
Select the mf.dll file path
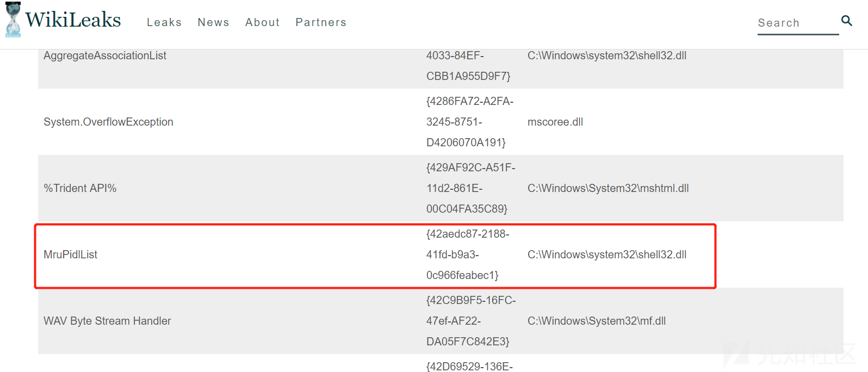(x=597, y=321)
